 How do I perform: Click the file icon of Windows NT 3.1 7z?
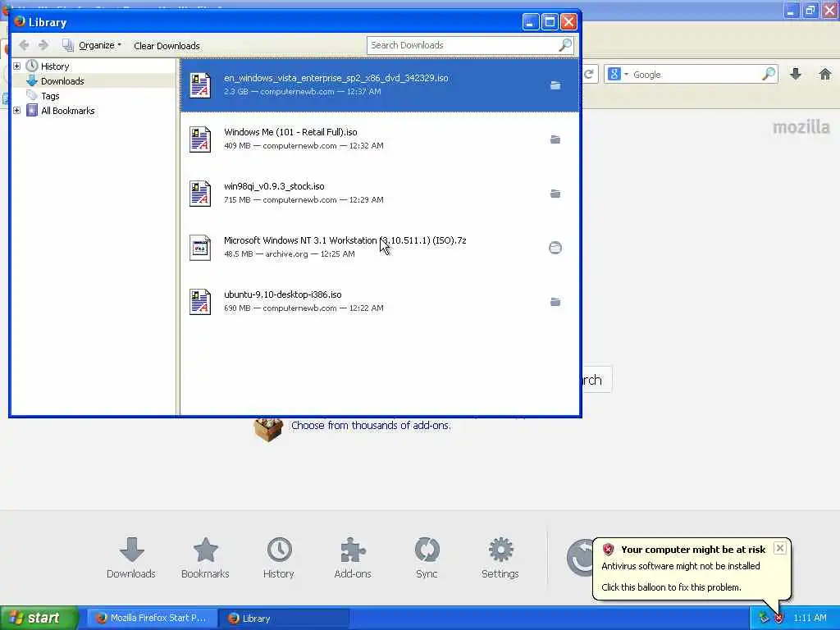[200, 248]
